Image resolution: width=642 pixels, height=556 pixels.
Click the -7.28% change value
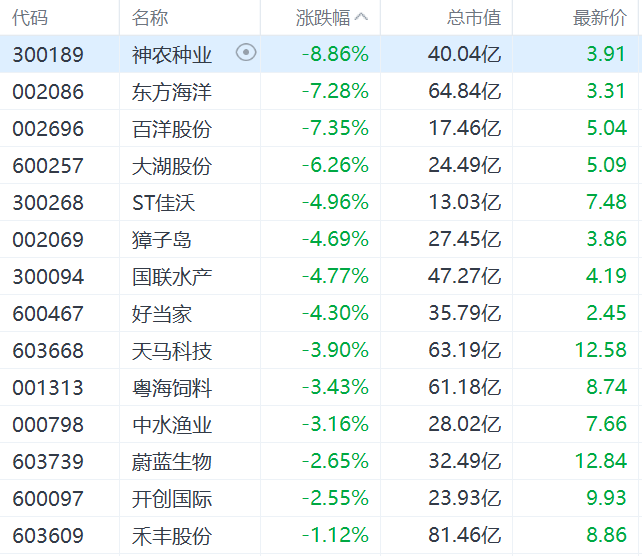click(335, 91)
